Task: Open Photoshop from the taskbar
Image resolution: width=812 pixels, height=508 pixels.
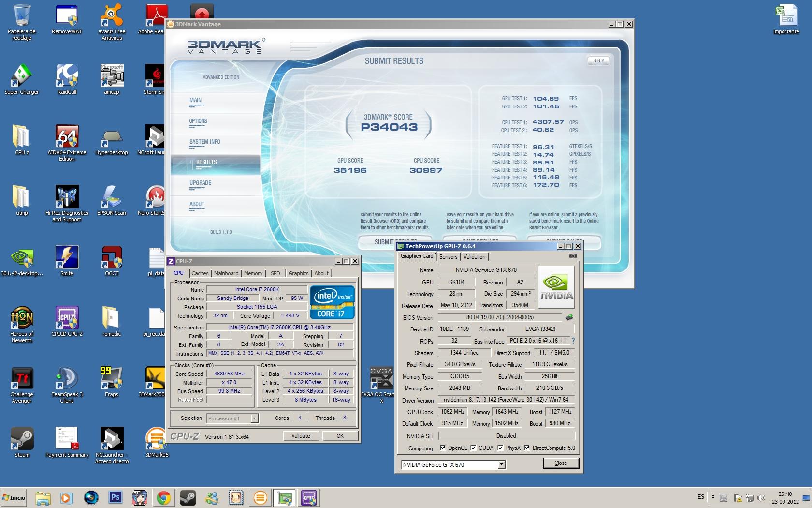Action: pyautogui.click(x=115, y=497)
